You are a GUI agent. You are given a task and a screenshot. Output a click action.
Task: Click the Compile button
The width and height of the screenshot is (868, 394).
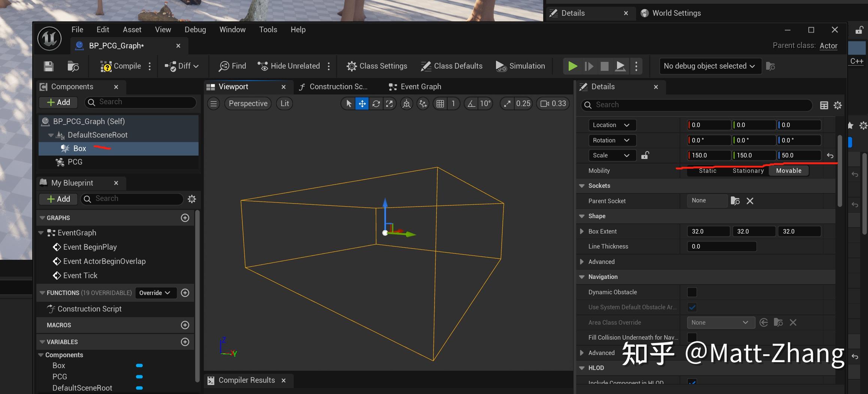[121, 66]
